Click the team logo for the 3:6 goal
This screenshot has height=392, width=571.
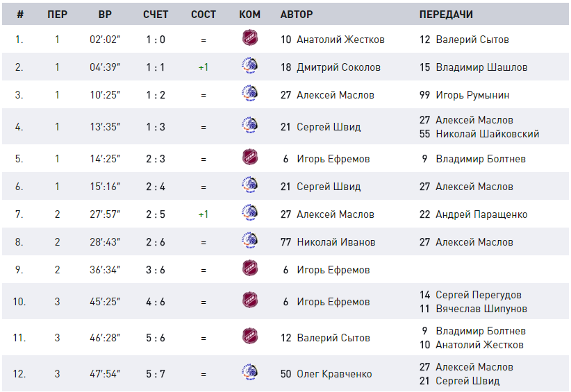click(x=250, y=268)
